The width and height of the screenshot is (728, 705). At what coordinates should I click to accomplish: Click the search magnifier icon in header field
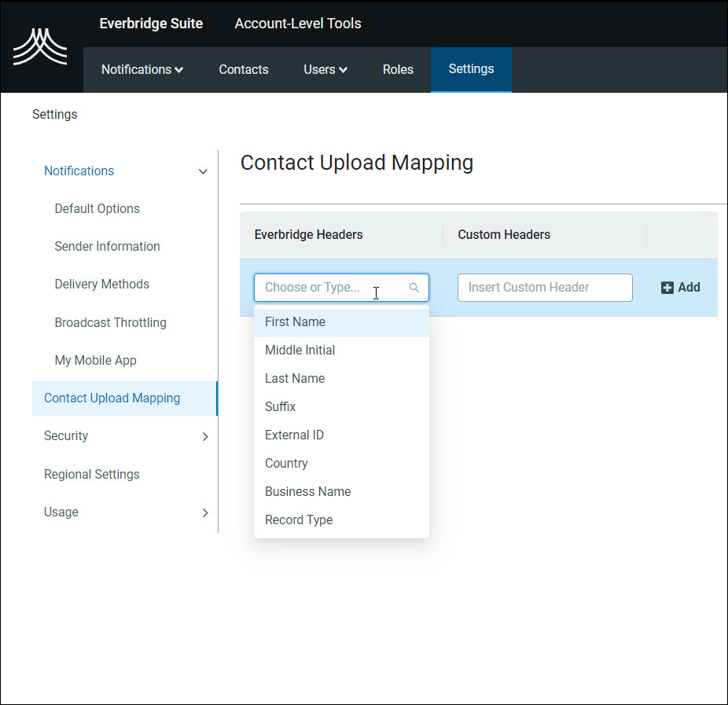click(414, 288)
